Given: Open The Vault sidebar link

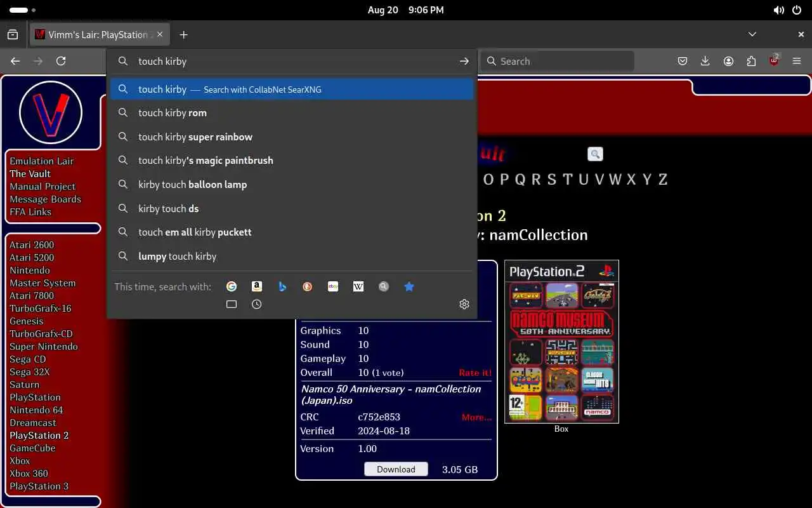Looking at the screenshot, I should 30,174.
